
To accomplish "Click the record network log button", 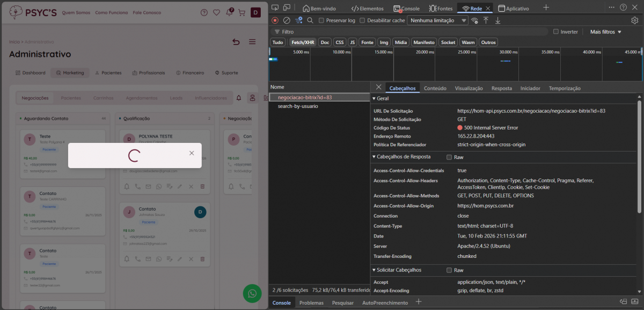I will click(275, 20).
